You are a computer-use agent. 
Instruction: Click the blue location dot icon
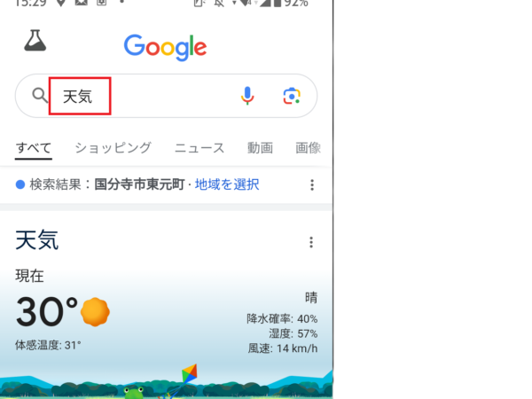[20, 184]
